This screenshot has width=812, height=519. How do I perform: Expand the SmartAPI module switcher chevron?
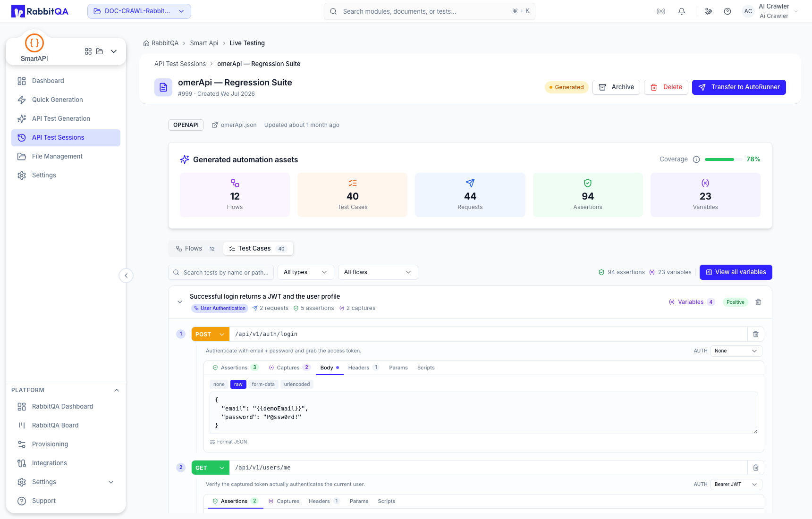click(114, 51)
